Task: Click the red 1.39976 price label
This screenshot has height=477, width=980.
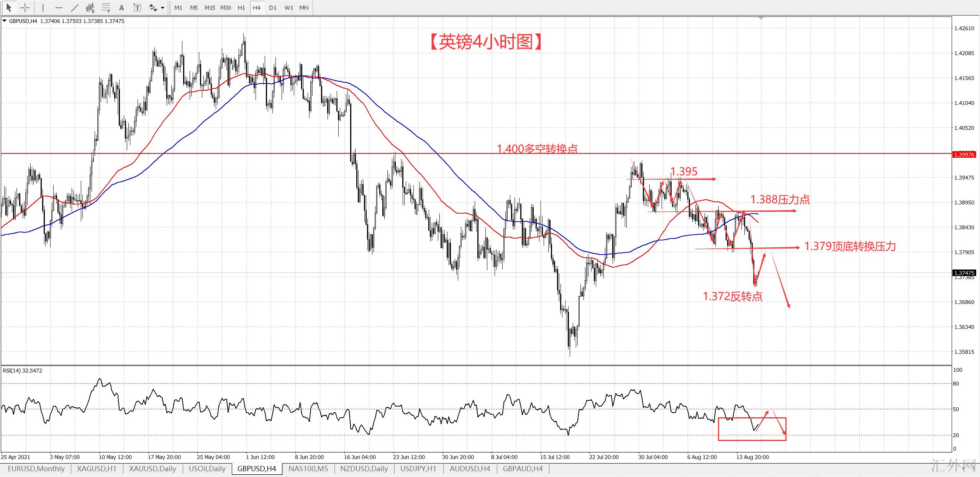Action: (x=964, y=154)
